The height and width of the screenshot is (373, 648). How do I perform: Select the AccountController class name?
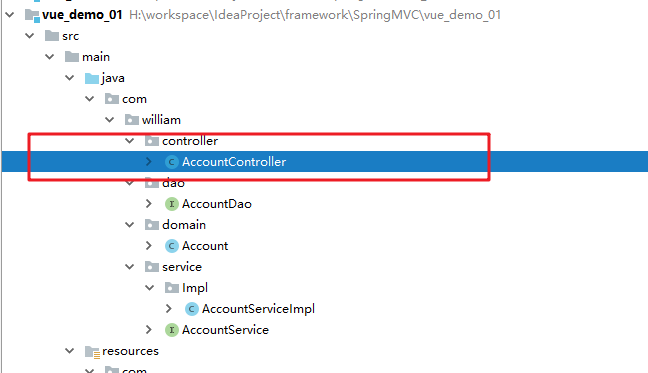pos(234,162)
